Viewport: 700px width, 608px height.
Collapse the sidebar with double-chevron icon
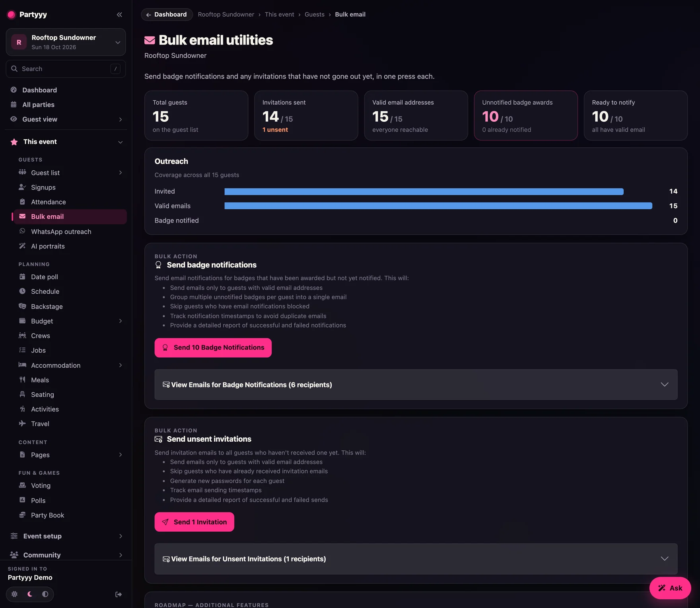click(x=119, y=15)
